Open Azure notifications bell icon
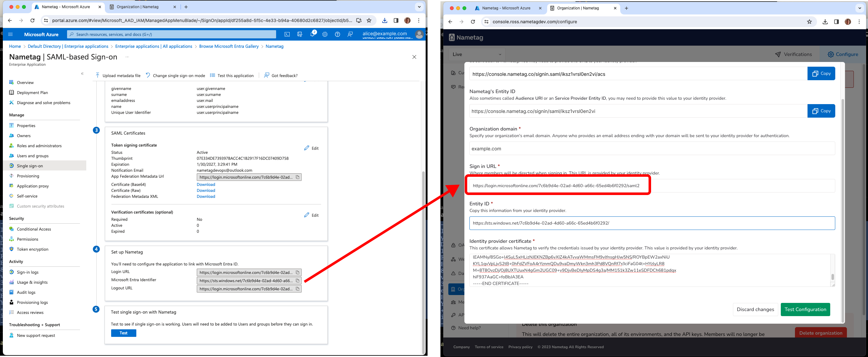 click(312, 34)
